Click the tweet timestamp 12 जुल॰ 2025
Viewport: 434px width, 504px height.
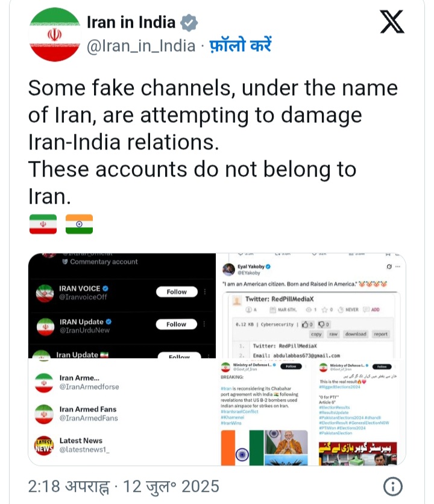(x=171, y=487)
